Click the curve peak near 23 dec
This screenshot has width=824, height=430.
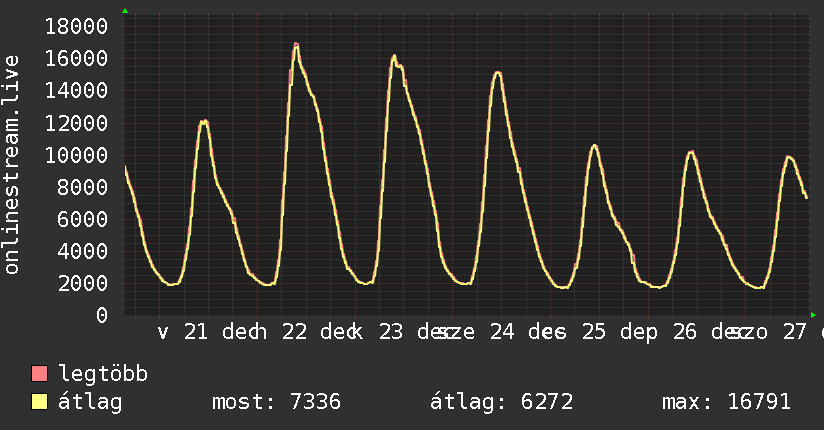coord(394,57)
